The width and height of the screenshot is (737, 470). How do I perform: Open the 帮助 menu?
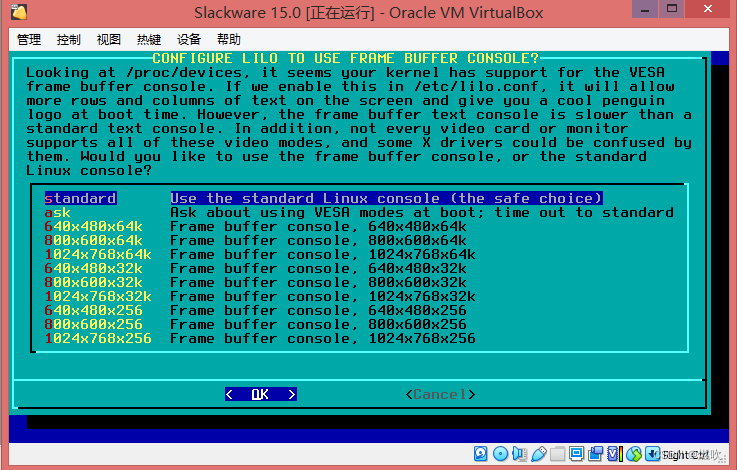click(229, 39)
